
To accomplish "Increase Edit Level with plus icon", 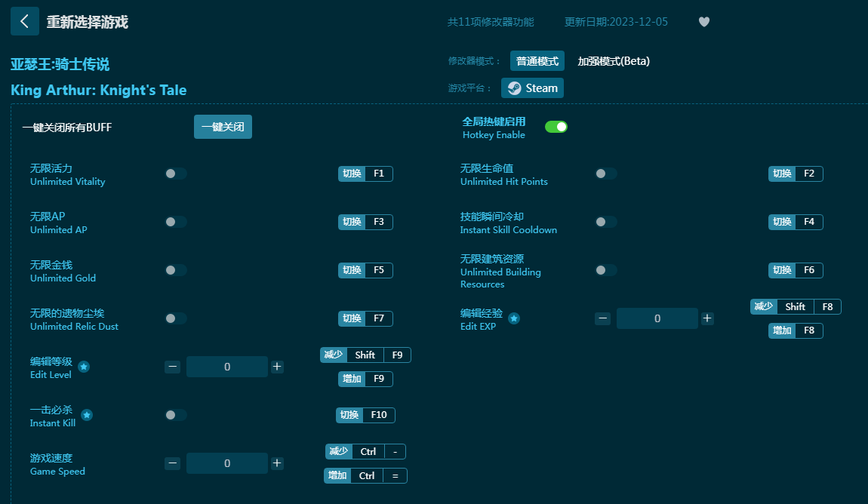I will 277,367.
